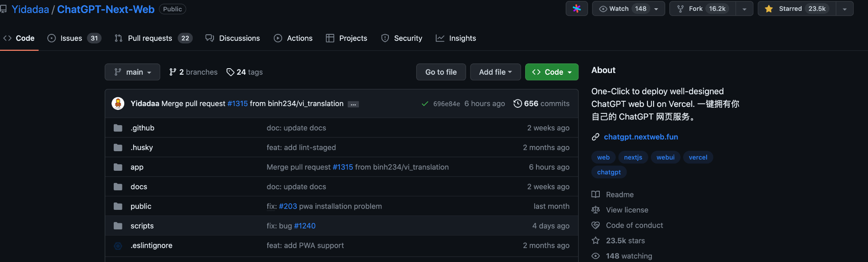
Task: Click the colorful asterisk extension icon
Action: 577,9
